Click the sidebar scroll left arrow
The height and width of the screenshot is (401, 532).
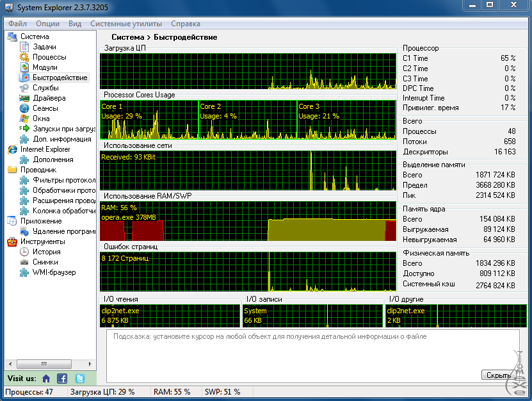[10, 364]
